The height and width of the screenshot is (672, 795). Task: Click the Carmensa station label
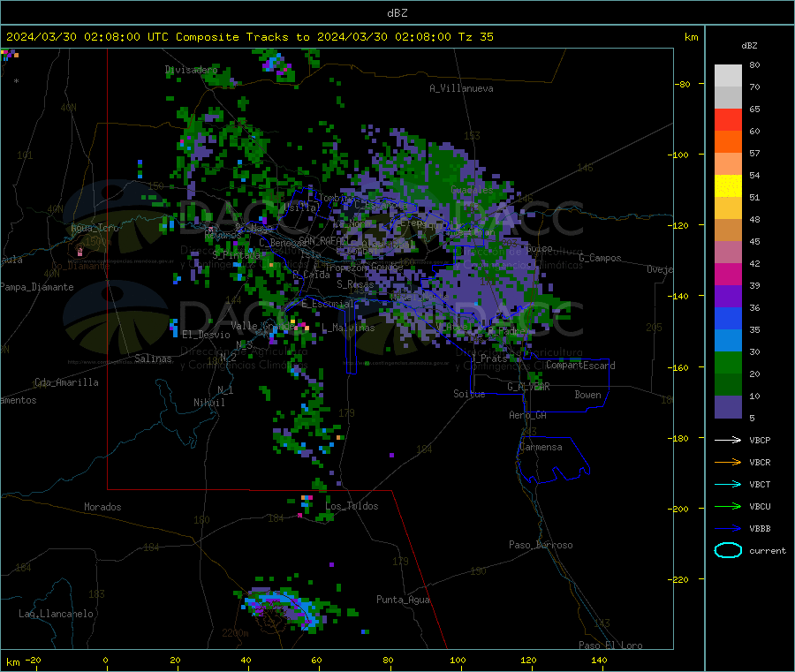click(x=541, y=447)
